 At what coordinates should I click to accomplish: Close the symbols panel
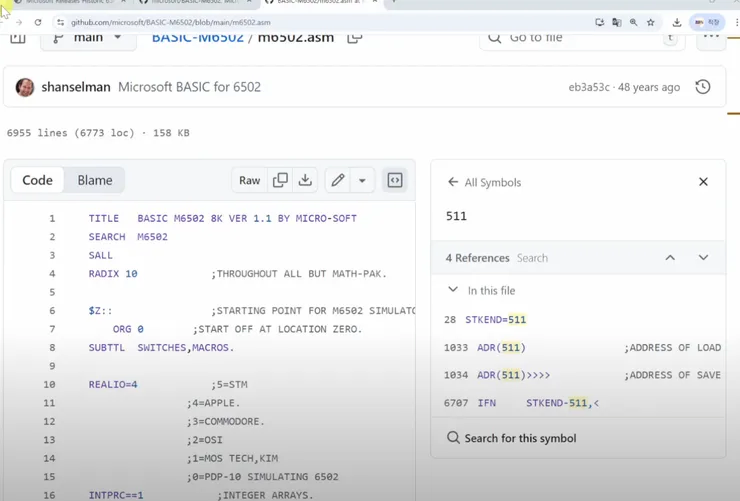click(703, 182)
